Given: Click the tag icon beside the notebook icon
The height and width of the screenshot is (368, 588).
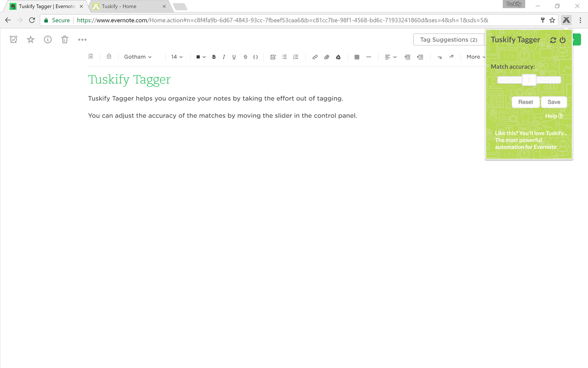Looking at the screenshot, I should tap(109, 57).
